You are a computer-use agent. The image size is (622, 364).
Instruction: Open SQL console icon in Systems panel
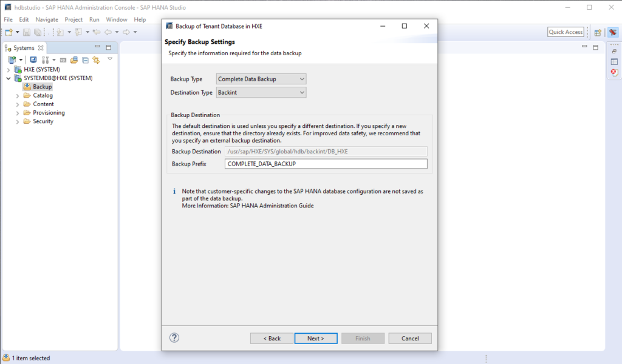(x=63, y=60)
